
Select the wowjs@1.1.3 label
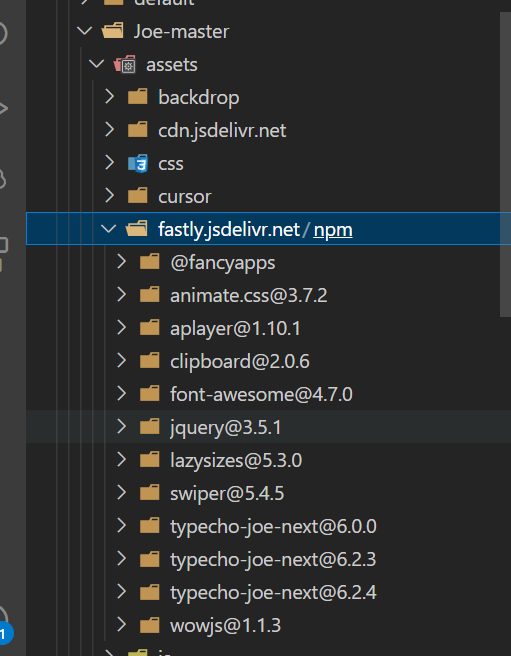pyautogui.click(x=226, y=625)
